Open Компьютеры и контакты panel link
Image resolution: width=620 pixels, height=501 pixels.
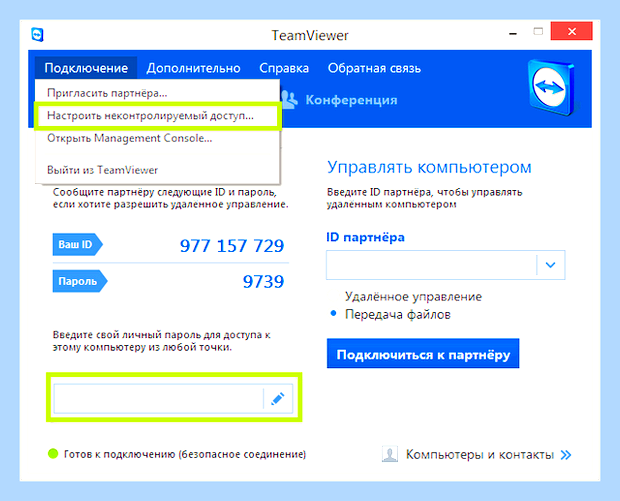coord(480,455)
